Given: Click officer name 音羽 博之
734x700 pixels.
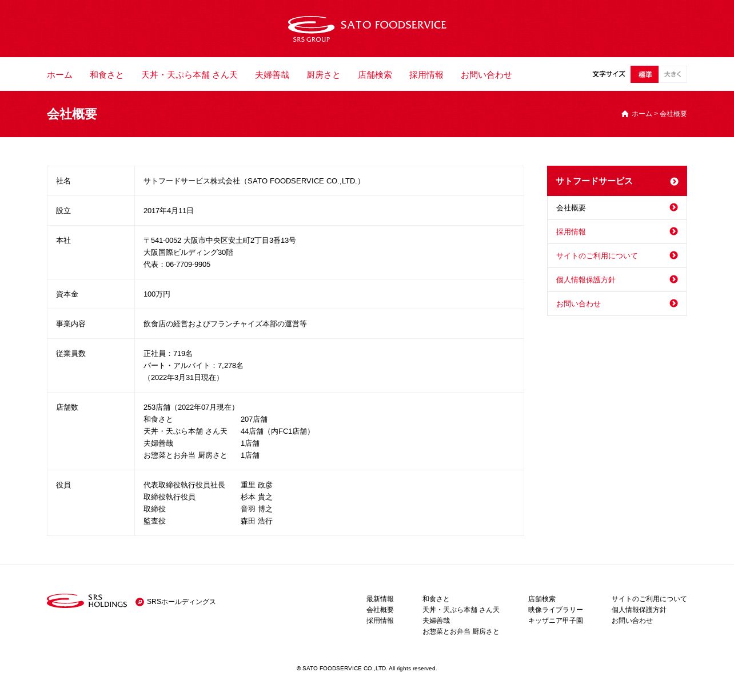Looking at the screenshot, I should point(257,509).
